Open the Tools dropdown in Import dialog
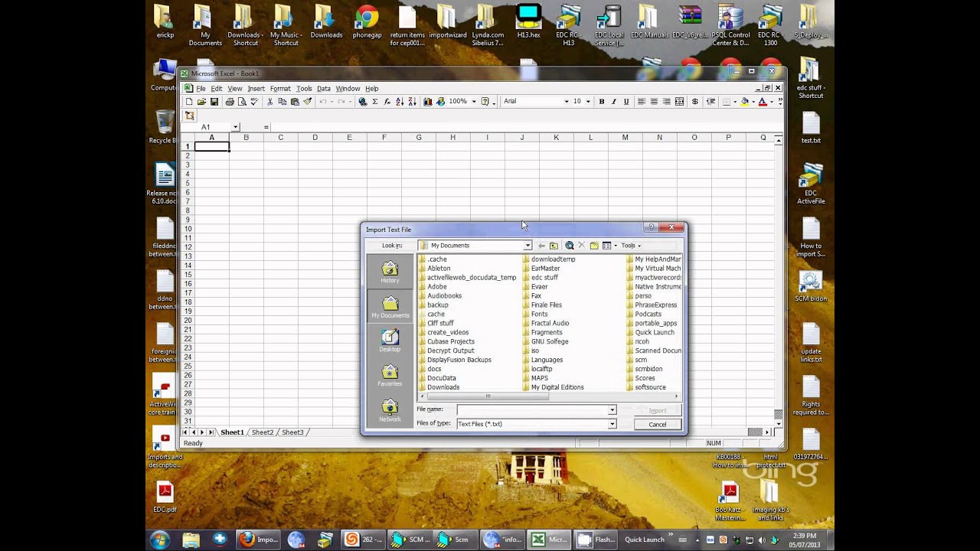 point(631,246)
